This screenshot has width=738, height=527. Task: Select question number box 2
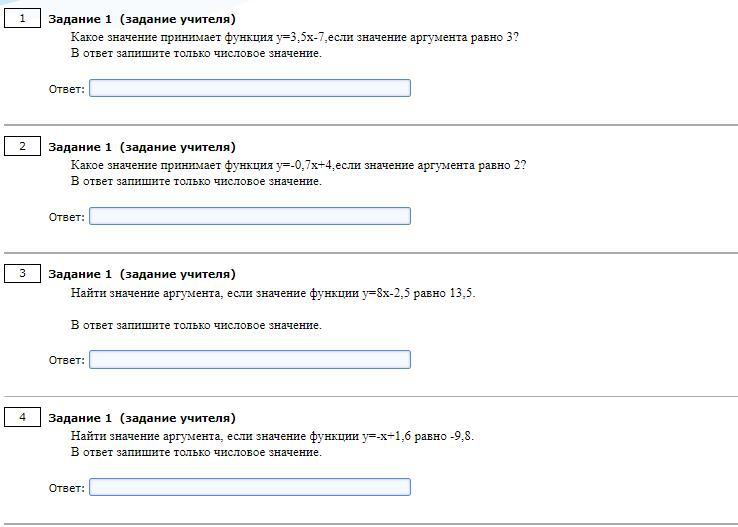[x=22, y=146]
